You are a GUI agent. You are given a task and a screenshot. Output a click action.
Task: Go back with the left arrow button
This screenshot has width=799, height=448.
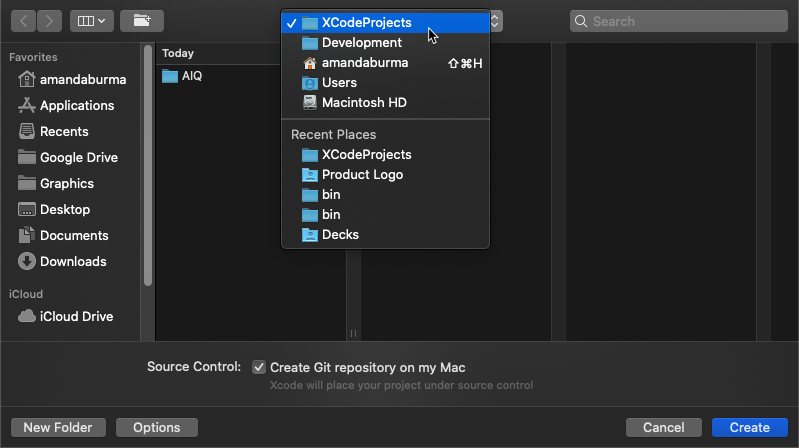(x=23, y=21)
